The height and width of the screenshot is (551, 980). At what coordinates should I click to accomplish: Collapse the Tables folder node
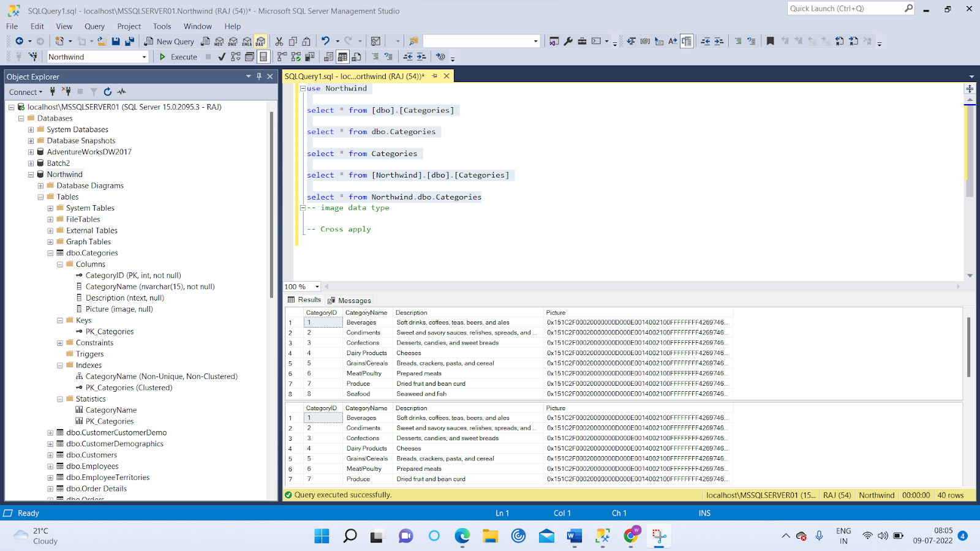pos(40,197)
